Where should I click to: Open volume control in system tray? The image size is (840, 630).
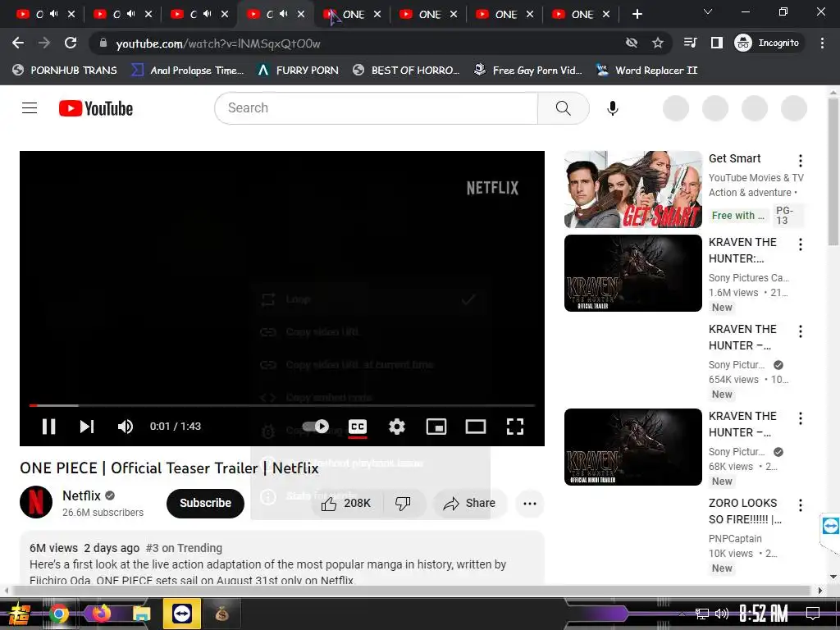pos(722,614)
